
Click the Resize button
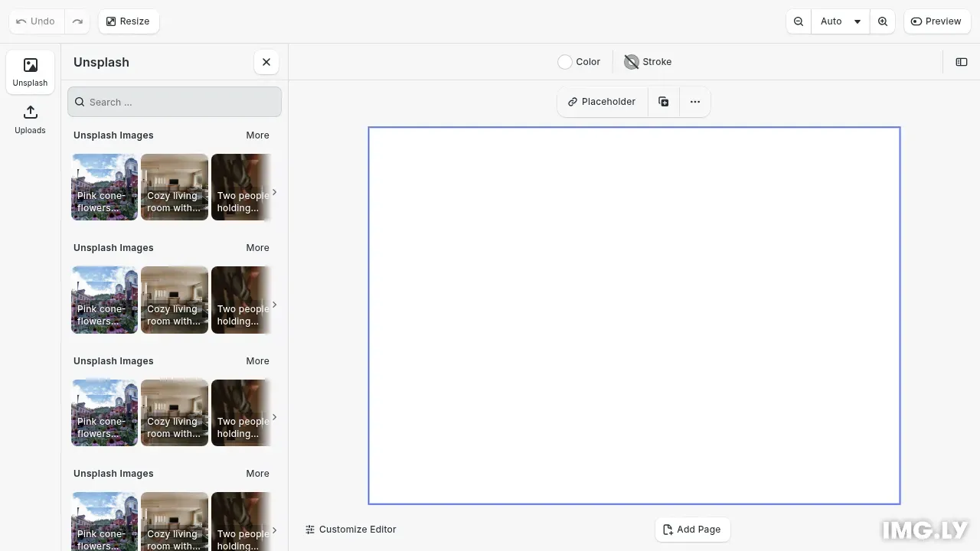point(128,21)
